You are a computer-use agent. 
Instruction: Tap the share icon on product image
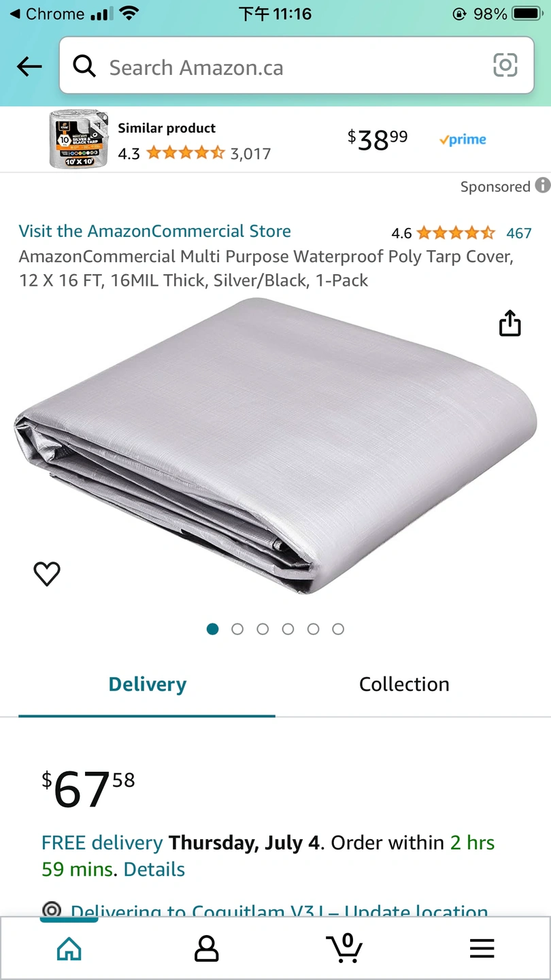pos(510,323)
